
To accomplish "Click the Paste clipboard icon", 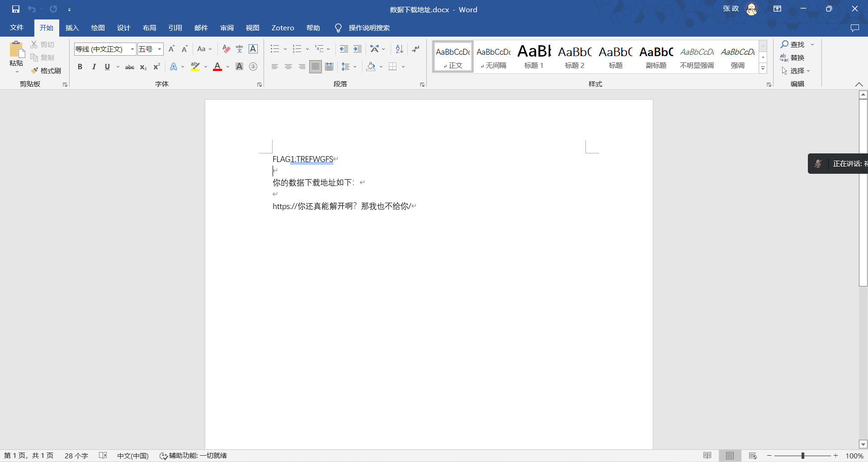I will [16, 49].
